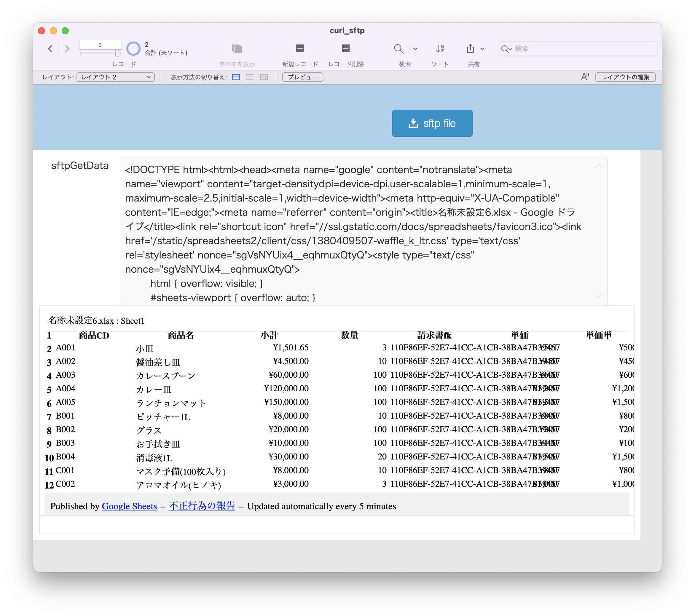This screenshot has width=695, height=616.
Task: Expand the Find options chevron
Action: coord(415,49)
